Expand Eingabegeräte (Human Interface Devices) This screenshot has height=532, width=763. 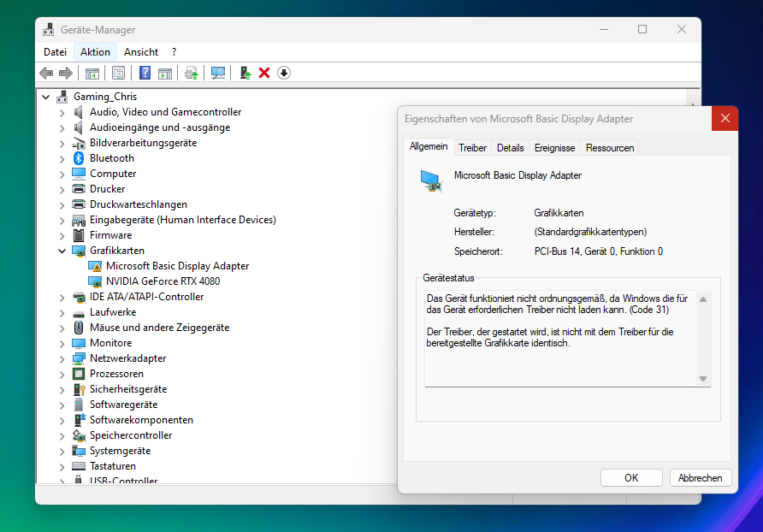[62, 220]
